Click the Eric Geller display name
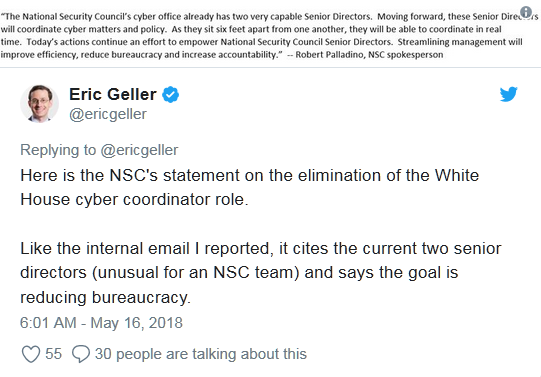Image resolution: width=541 pixels, height=377 pixels. point(113,94)
